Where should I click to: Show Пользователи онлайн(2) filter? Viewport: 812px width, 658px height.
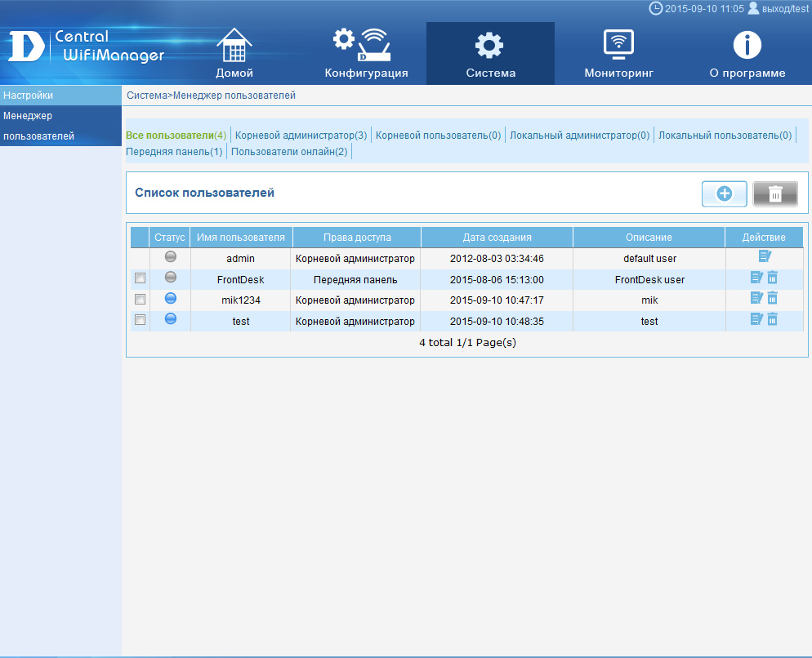[x=289, y=152]
